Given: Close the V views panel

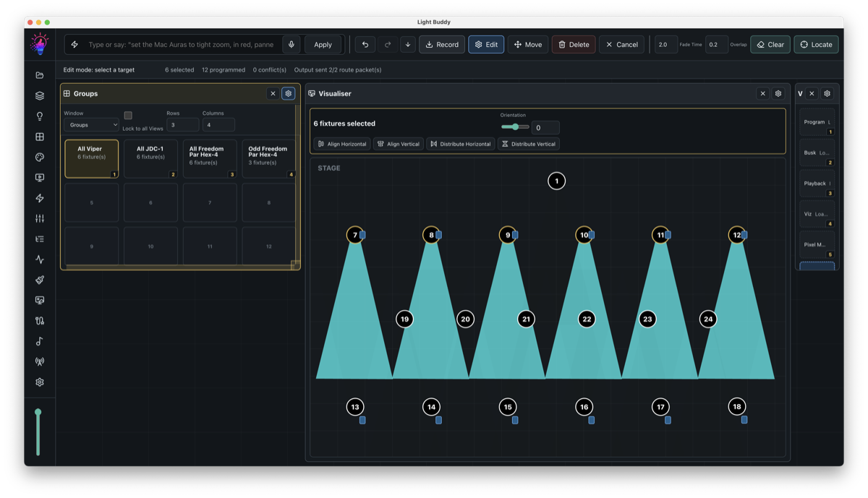Looking at the screenshot, I should click(812, 93).
